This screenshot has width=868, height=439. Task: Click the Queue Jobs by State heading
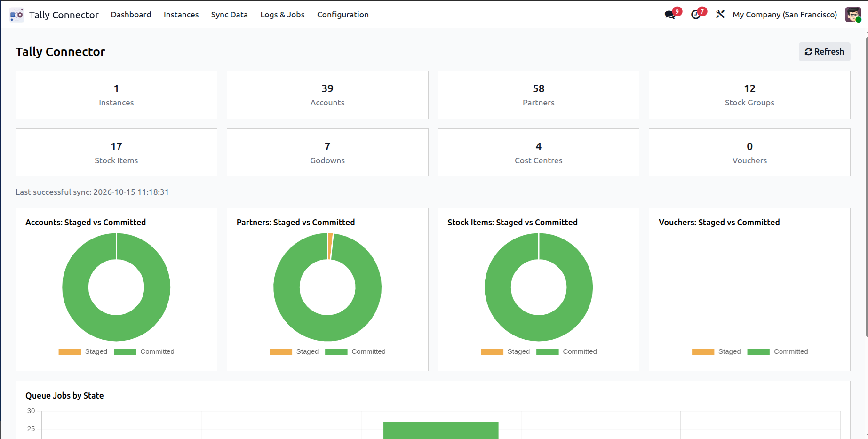(x=64, y=396)
